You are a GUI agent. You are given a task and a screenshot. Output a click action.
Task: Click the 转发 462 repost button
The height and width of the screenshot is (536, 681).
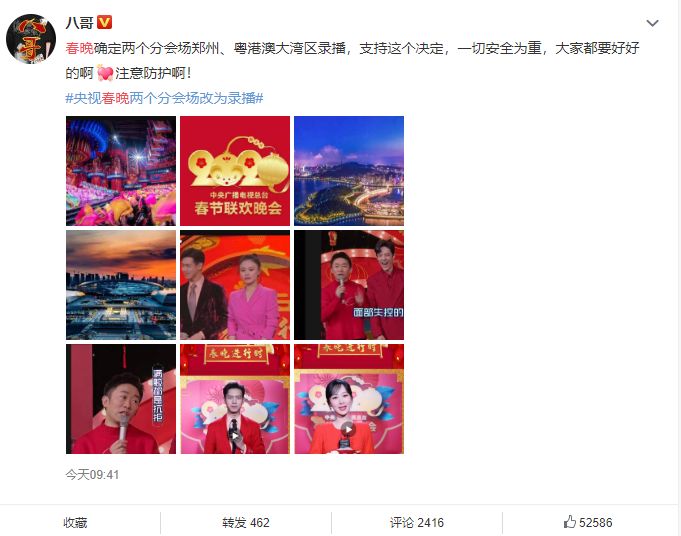click(x=246, y=522)
